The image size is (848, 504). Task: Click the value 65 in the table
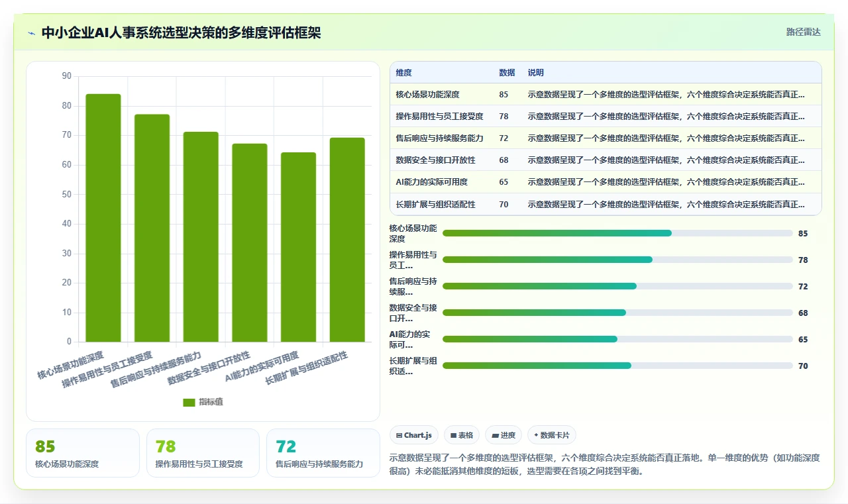(x=504, y=182)
